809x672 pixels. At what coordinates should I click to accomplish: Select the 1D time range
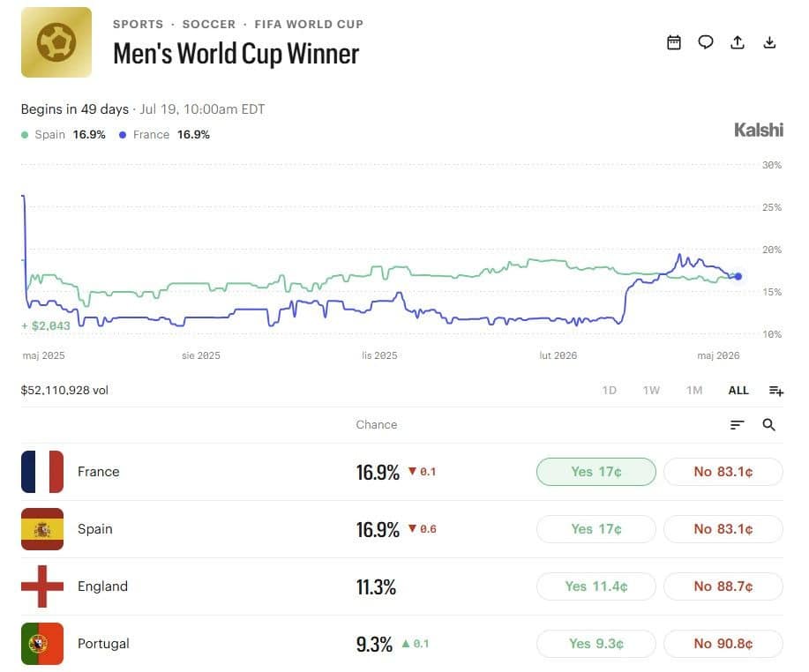(x=610, y=391)
